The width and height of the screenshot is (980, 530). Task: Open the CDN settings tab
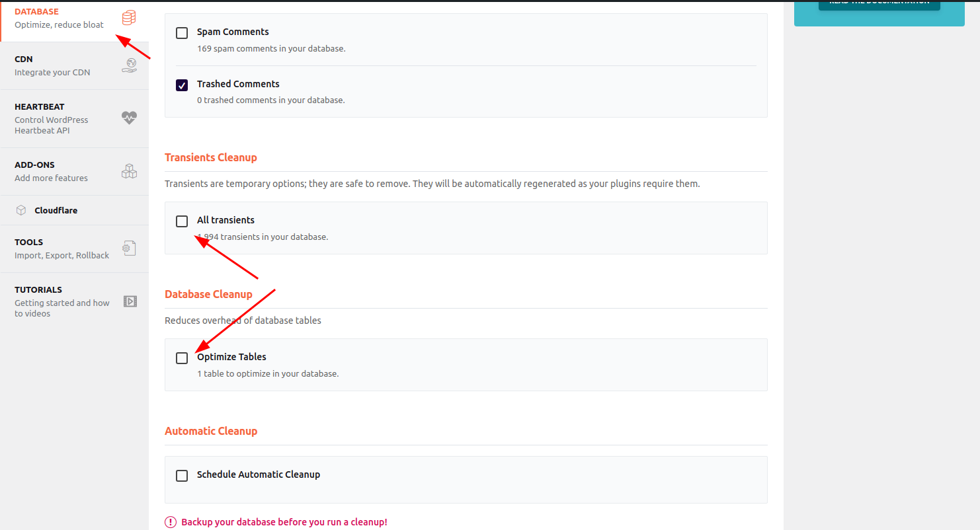[x=53, y=65]
